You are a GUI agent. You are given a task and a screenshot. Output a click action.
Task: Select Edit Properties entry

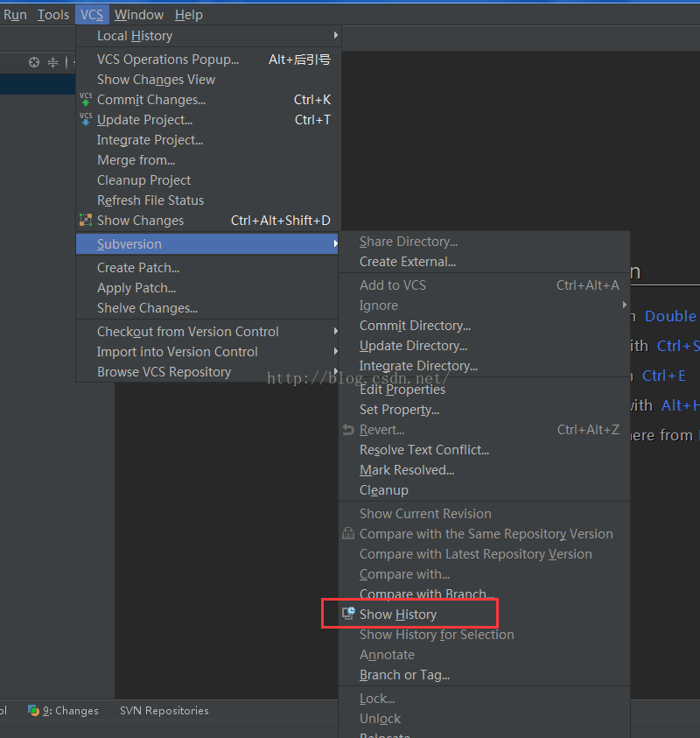coord(484,390)
